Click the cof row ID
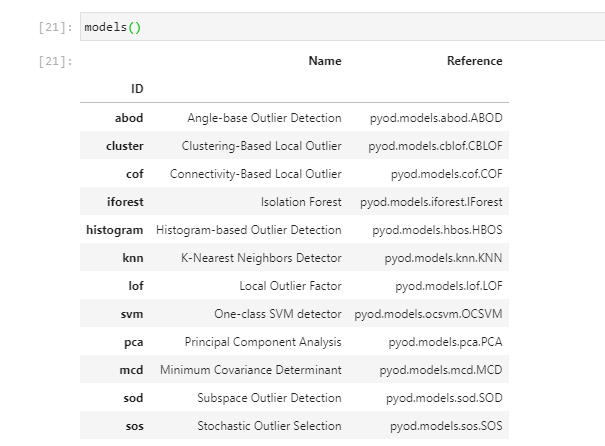605x446 pixels. pos(134,174)
